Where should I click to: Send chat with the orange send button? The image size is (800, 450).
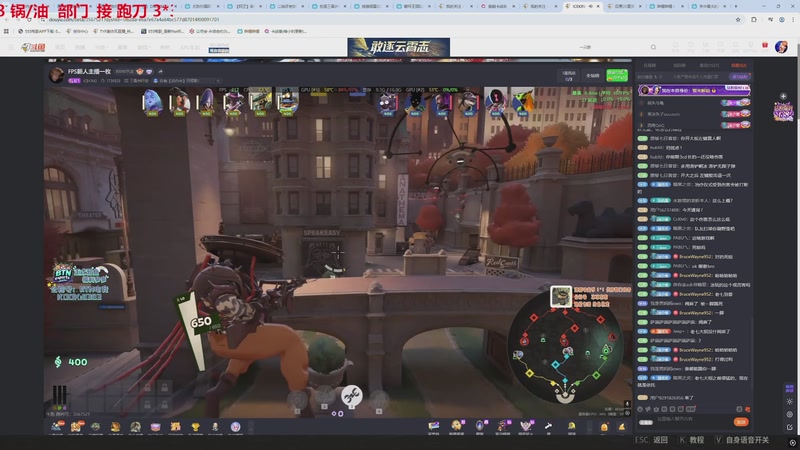pyautogui.click(x=741, y=422)
